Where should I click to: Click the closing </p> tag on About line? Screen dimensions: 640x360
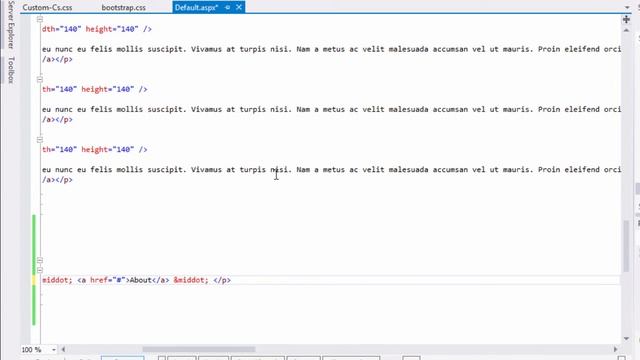(222, 280)
